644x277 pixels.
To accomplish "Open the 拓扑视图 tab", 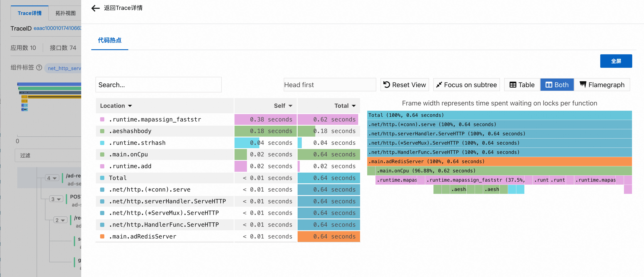I will [65, 13].
